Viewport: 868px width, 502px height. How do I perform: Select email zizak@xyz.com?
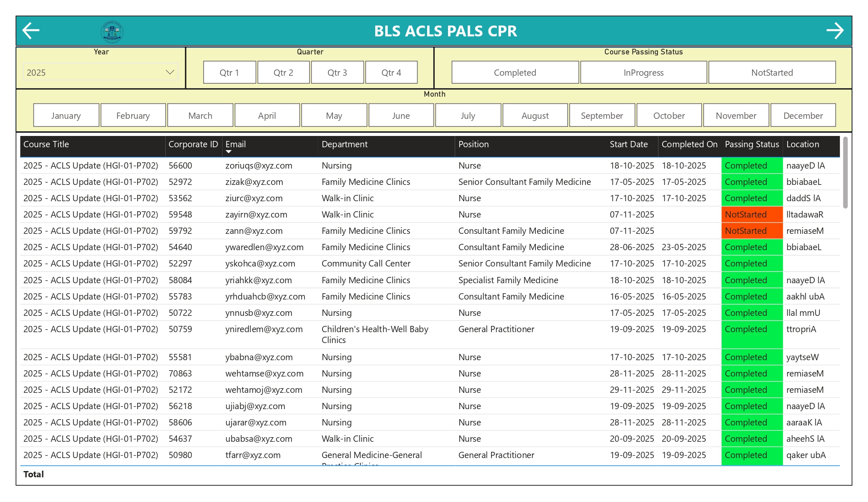[254, 182]
